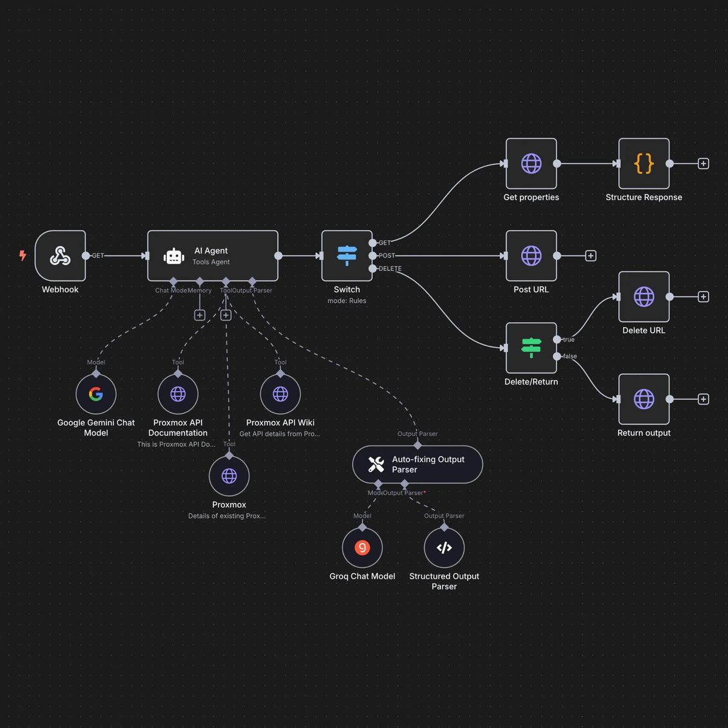
Task: Add node after Post URL output
Action: click(590, 256)
